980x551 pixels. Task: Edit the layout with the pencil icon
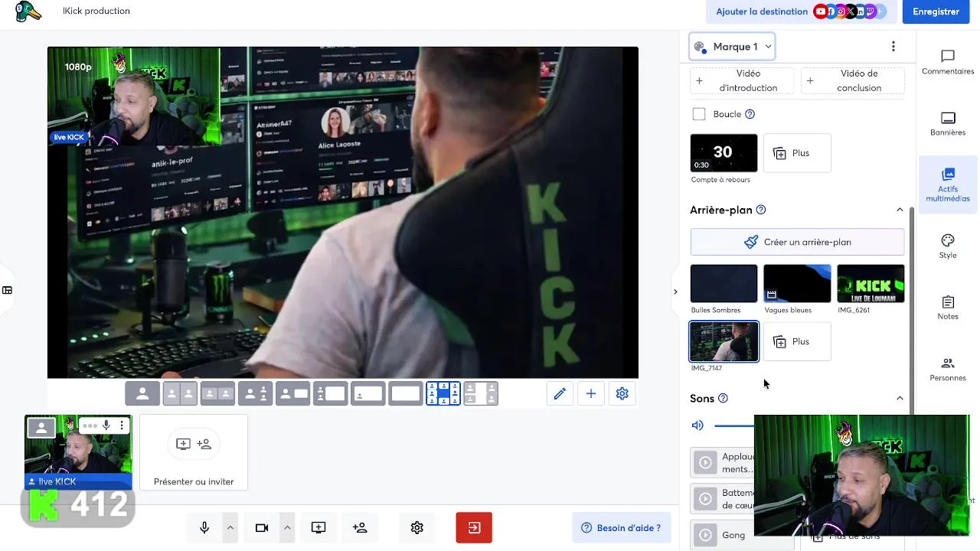tap(560, 393)
